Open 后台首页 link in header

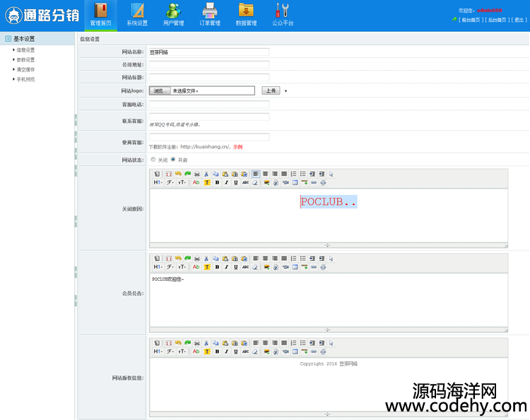(497, 20)
